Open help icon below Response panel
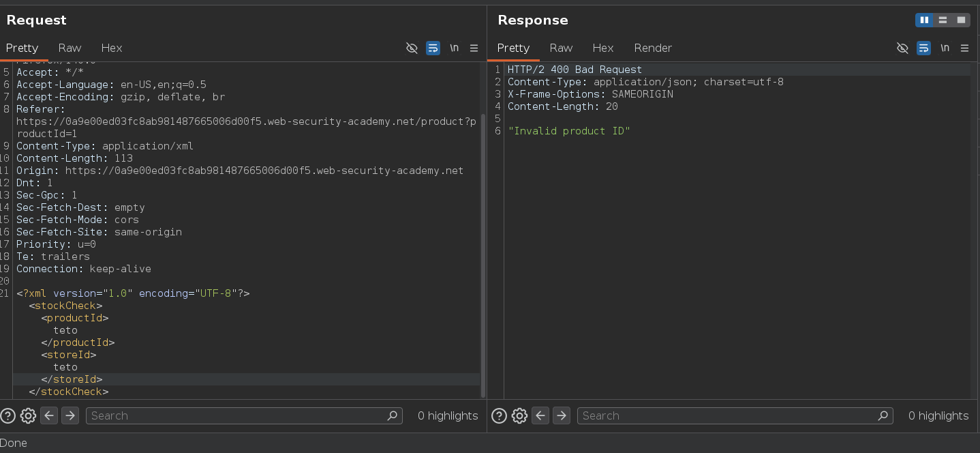Image resolution: width=980 pixels, height=453 pixels. coord(499,415)
